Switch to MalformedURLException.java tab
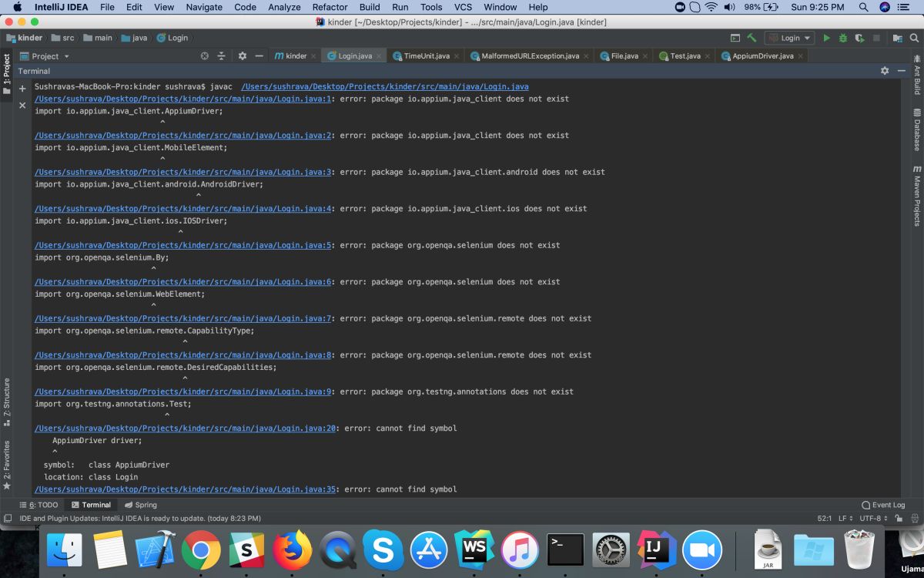Screen dimensions: 924x578 click(530, 56)
